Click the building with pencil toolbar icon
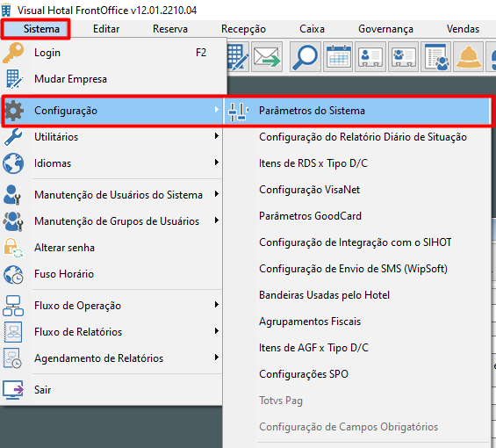496x448 pixels. pyautogui.click(x=238, y=57)
